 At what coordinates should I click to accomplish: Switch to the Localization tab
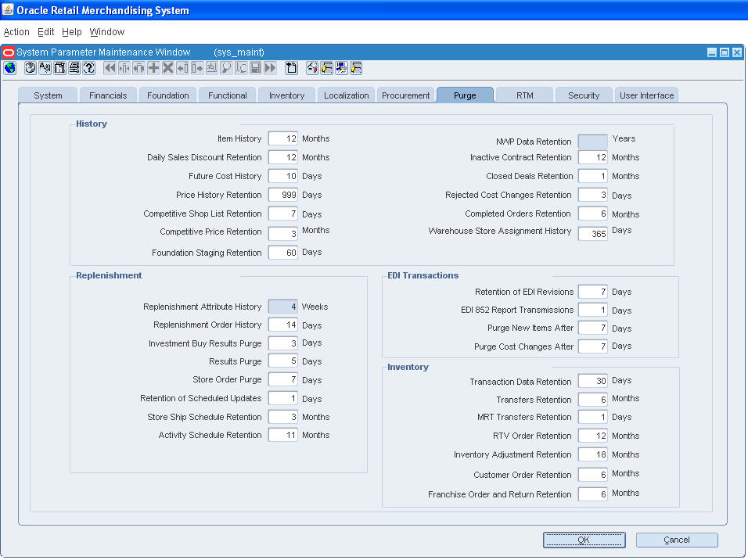coord(347,95)
